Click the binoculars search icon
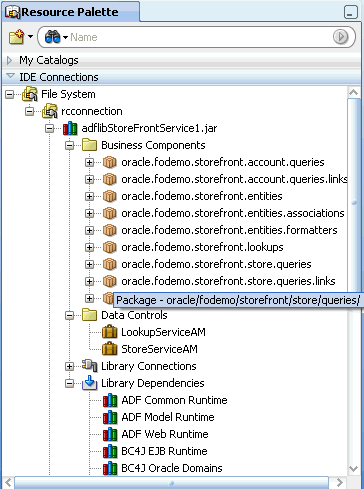The height and width of the screenshot is (489, 364). 53,37
